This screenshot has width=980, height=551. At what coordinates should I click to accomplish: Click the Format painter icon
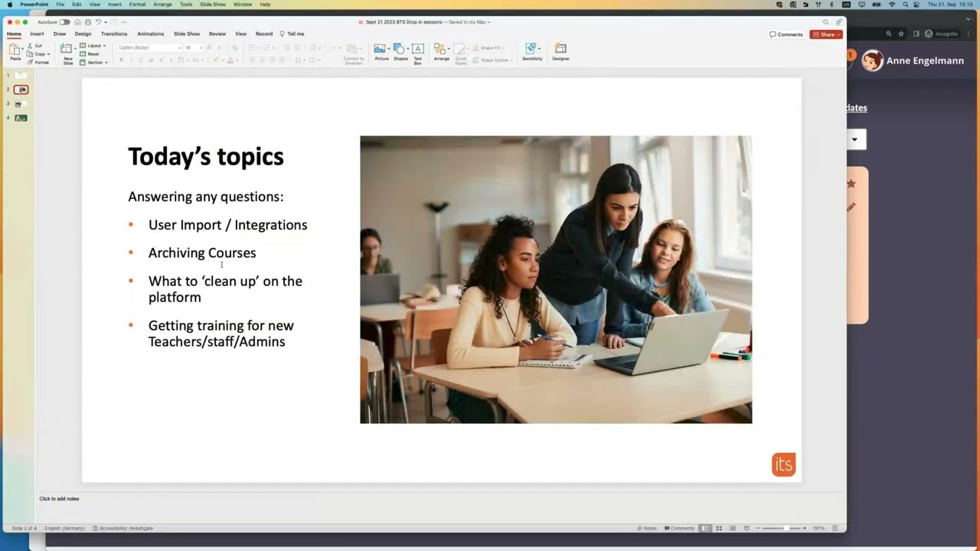point(30,62)
